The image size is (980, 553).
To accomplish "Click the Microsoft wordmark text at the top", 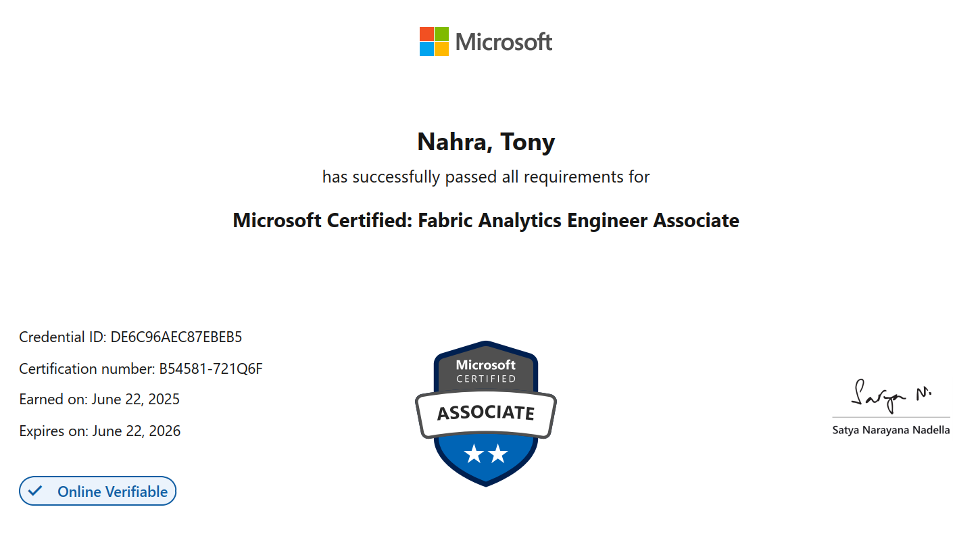I will click(x=504, y=42).
